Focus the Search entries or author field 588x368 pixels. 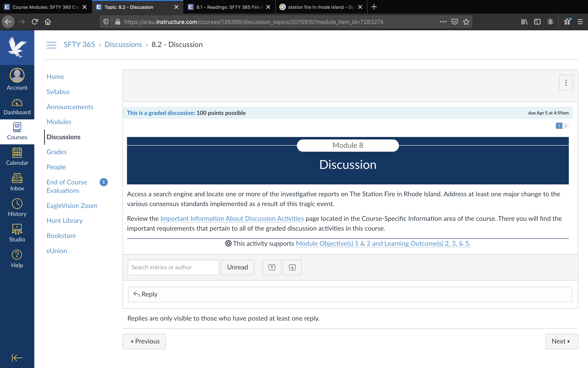coord(174,267)
